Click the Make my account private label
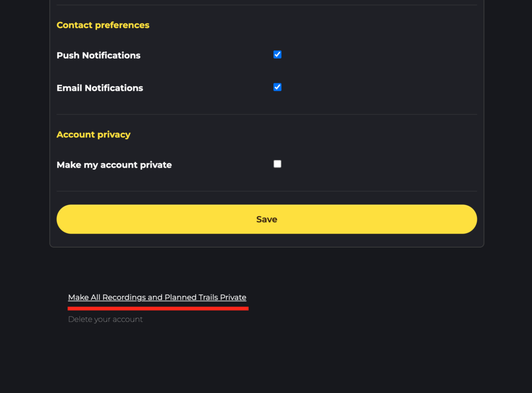The image size is (532, 393). click(x=114, y=165)
